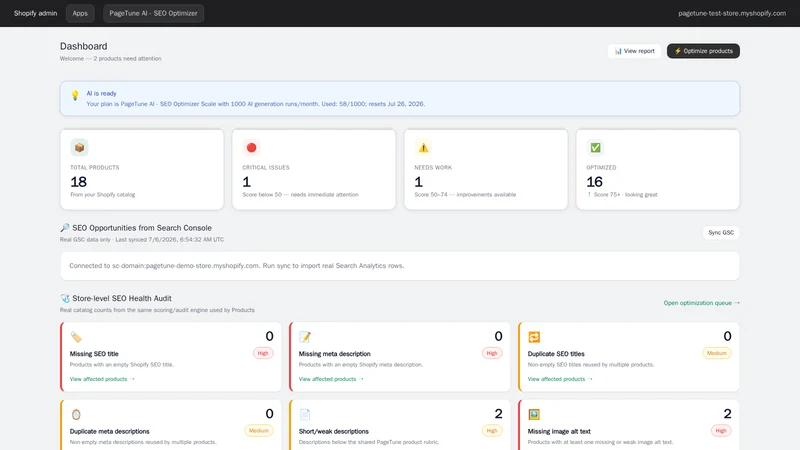The height and width of the screenshot is (450, 800).
Task: Click the red Critical Issues circle icon
Action: pos(251,147)
